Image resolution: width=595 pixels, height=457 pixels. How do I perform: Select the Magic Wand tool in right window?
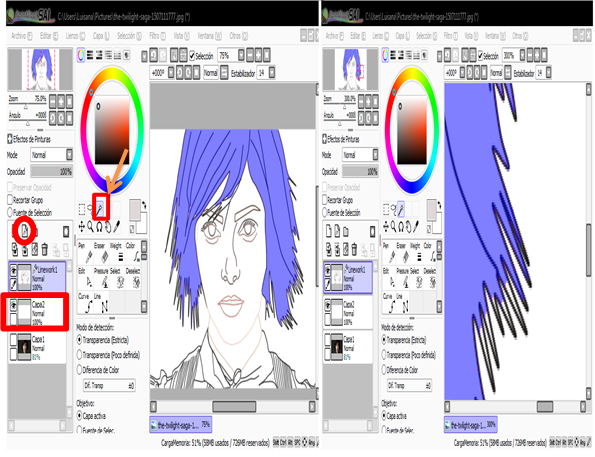(x=401, y=209)
